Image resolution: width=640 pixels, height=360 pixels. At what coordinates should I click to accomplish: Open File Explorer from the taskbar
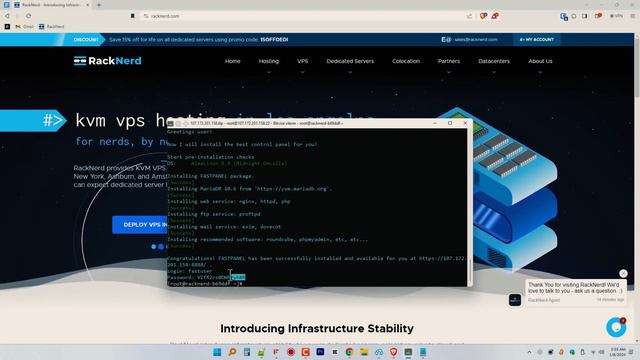coord(364,352)
